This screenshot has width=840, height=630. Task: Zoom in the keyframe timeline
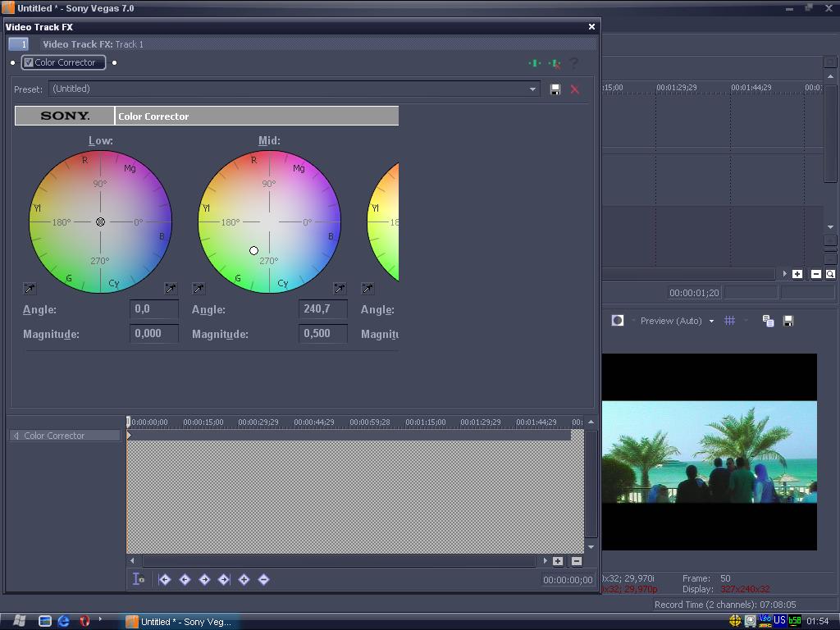click(x=558, y=561)
